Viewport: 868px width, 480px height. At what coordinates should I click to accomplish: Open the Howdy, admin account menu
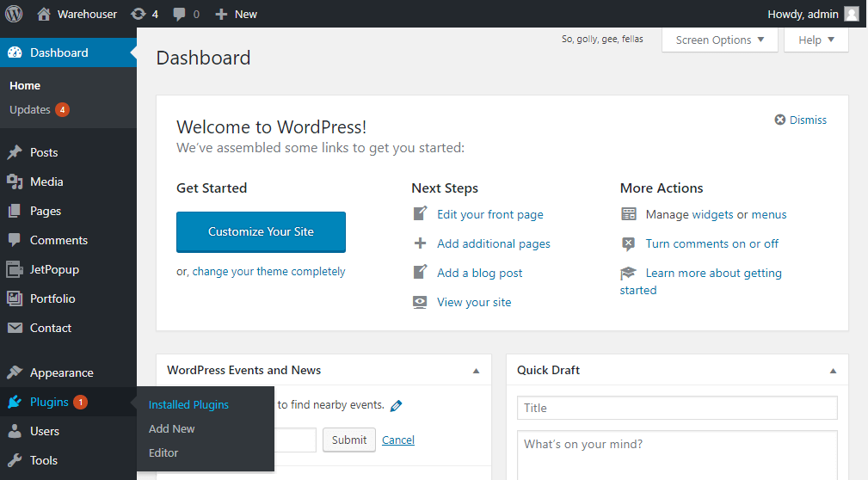813,14
